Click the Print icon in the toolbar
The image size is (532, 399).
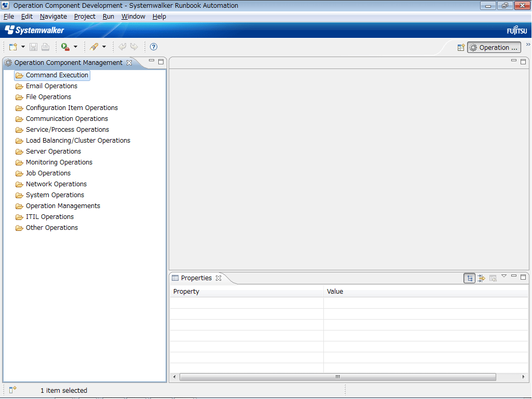46,47
